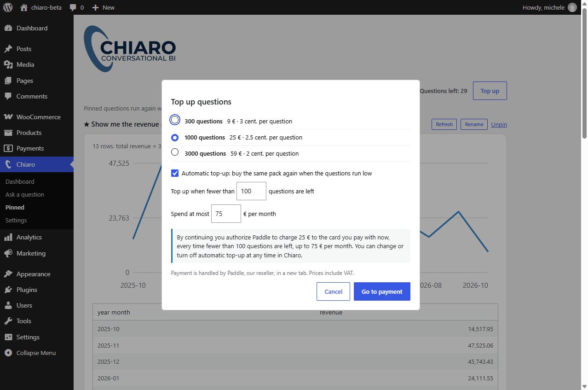This screenshot has height=390, width=588.
Task: Click the Questions left: 29 text
Action: [443, 91]
